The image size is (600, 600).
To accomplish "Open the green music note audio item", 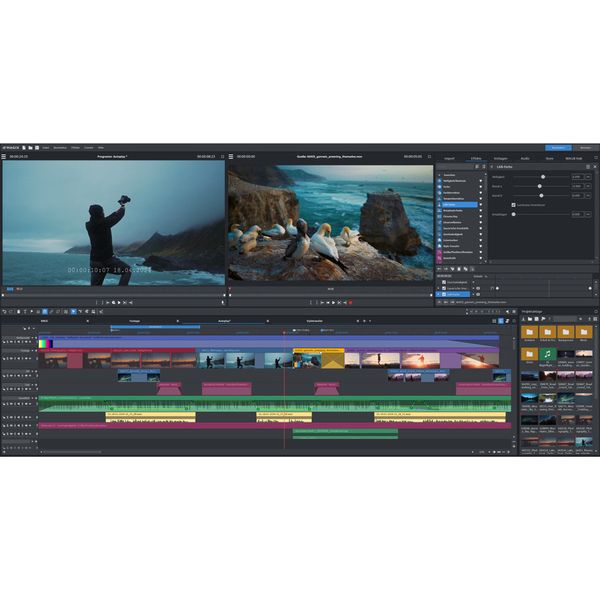I will [x=548, y=354].
